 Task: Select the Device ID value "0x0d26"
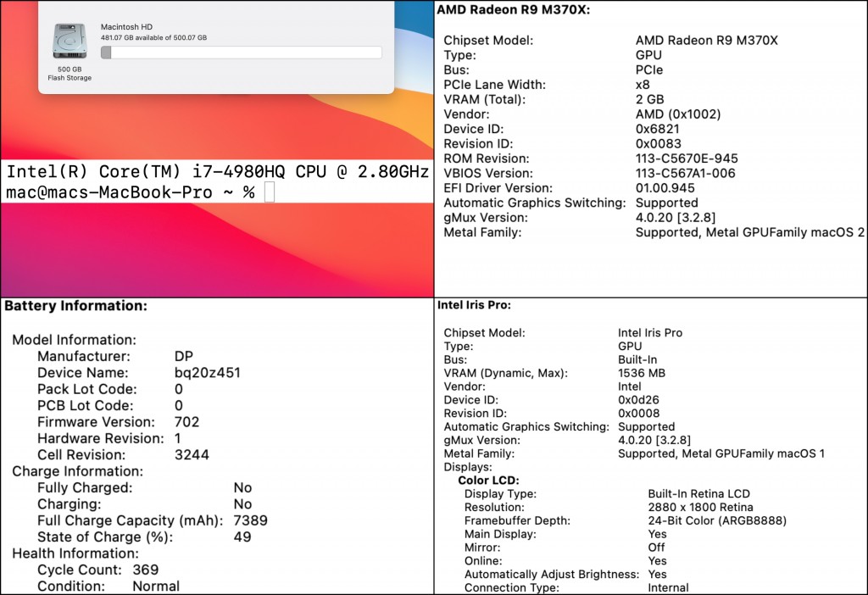tap(638, 399)
